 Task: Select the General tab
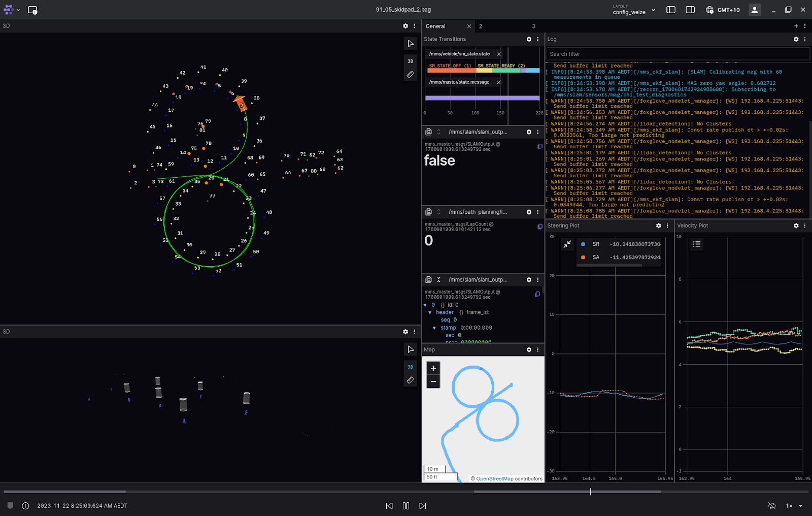coord(435,26)
